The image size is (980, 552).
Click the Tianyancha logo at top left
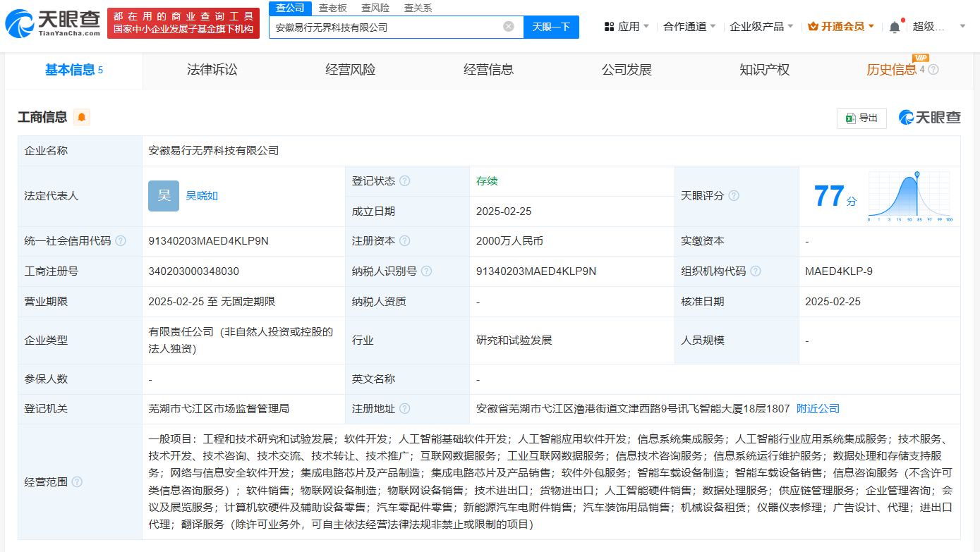[52, 23]
